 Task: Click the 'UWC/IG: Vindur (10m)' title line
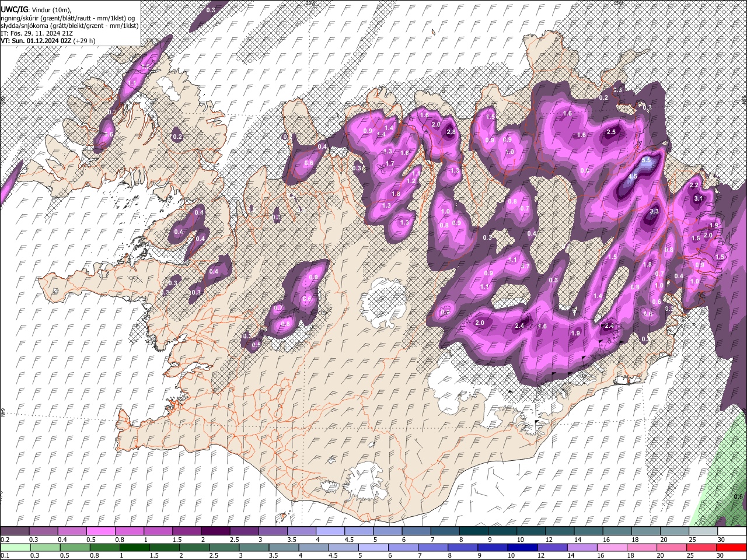pyautogui.click(x=36, y=10)
